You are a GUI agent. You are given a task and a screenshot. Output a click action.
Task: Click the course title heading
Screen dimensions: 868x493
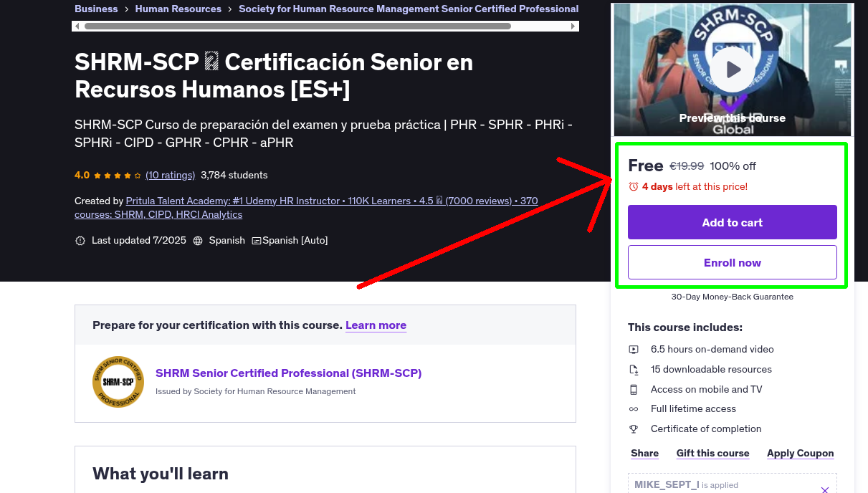click(274, 76)
